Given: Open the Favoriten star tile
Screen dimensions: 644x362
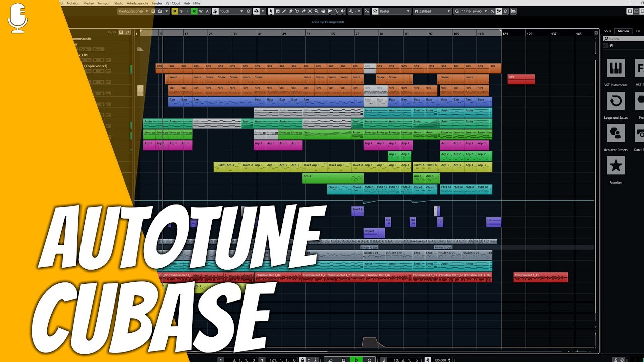Looking at the screenshot, I should pos(616,165).
